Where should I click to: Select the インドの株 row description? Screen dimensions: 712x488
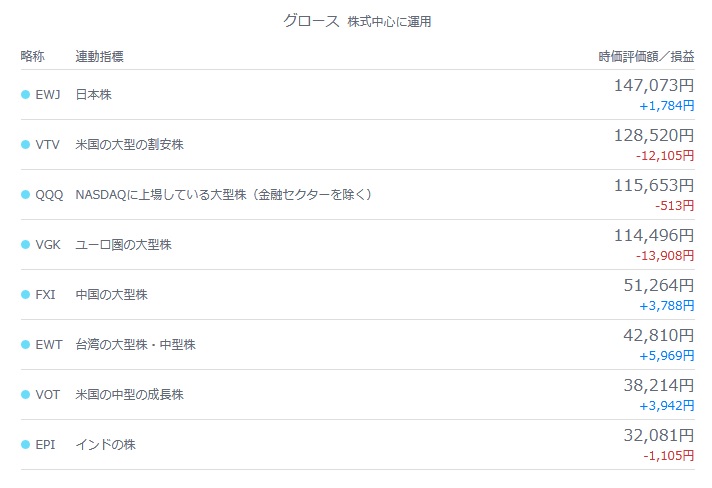click(x=105, y=444)
